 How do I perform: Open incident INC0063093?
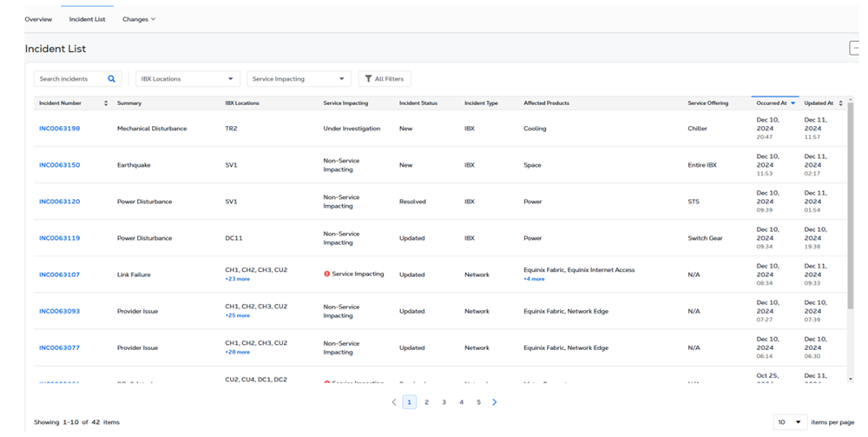(x=59, y=311)
